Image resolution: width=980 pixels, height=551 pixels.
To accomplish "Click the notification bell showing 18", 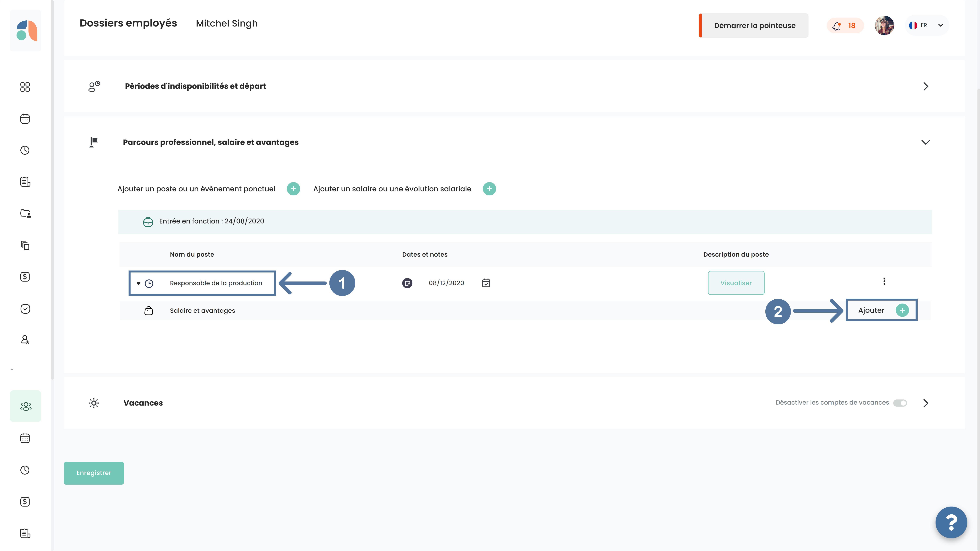I will [845, 25].
